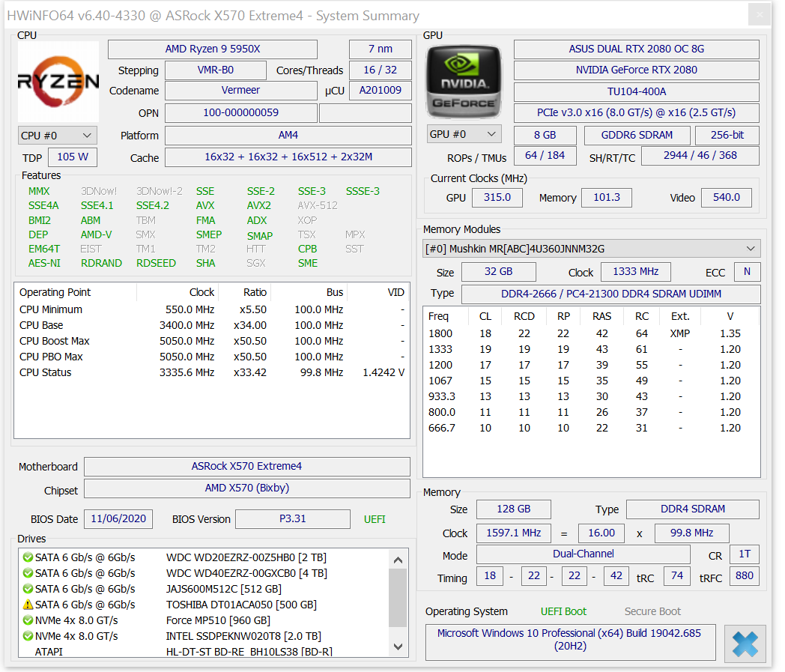Click the memory clock 1597.1 MHz field
785x672 pixels.
[514, 533]
